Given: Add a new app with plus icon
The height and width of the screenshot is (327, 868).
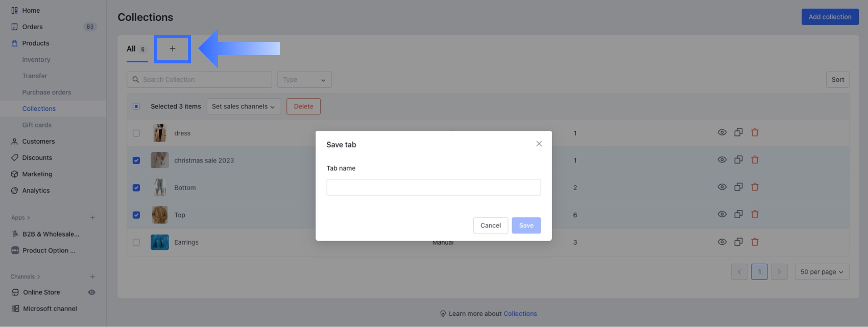Looking at the screenshot, I should coord(92,218).
